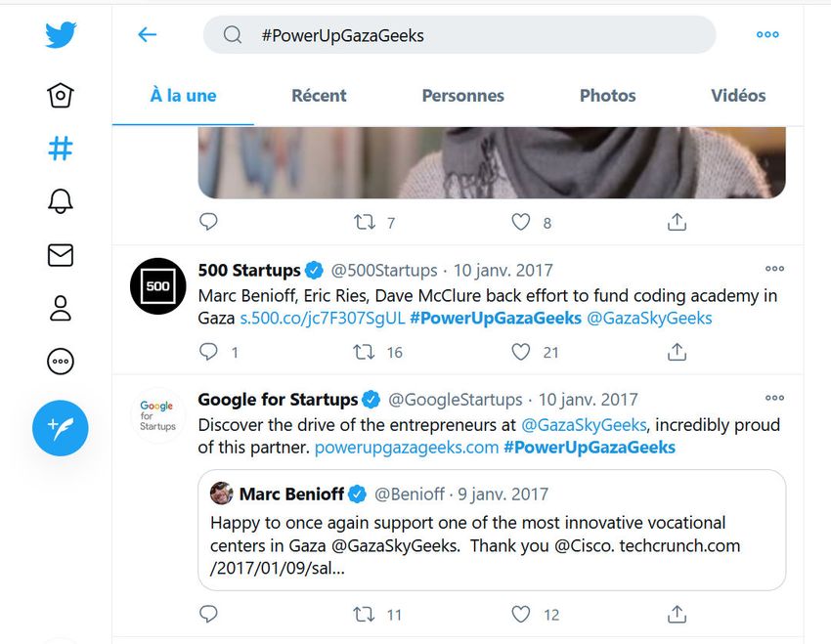Click the compose Tweet feather button
The width and height of the screenshot is (831, 644).
(x=60, y=428)
